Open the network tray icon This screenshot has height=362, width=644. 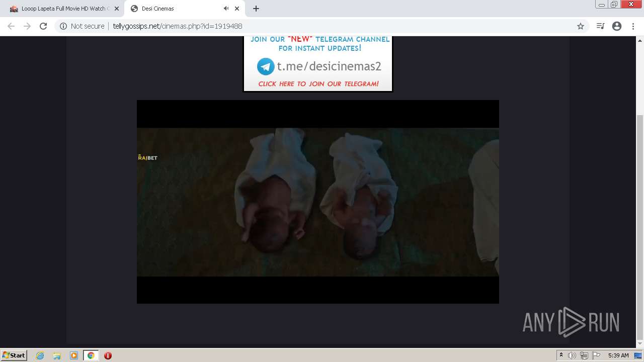tap(584, 355)
